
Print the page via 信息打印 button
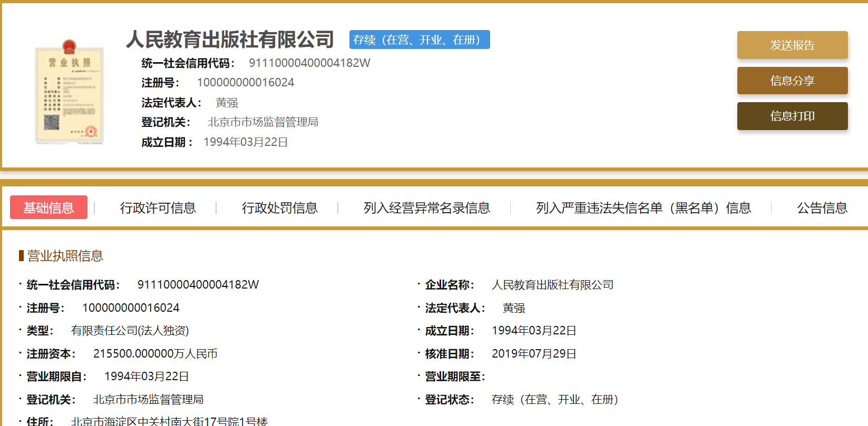tap(792, 116)
